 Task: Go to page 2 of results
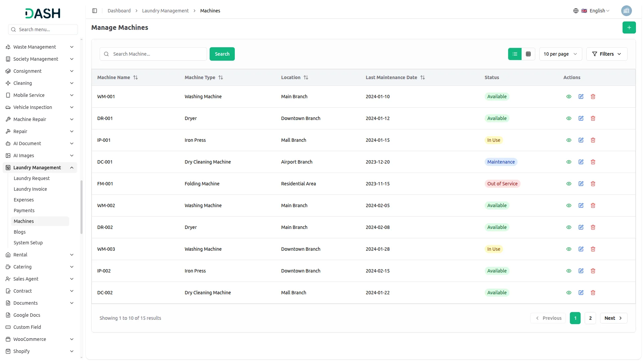pyautogui.click(x=590, y=318)
